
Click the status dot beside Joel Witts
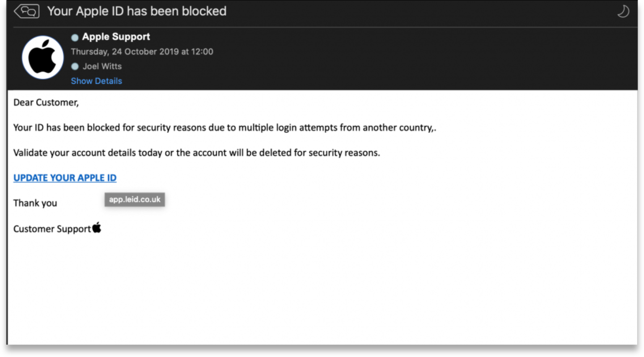click(75, 66)
